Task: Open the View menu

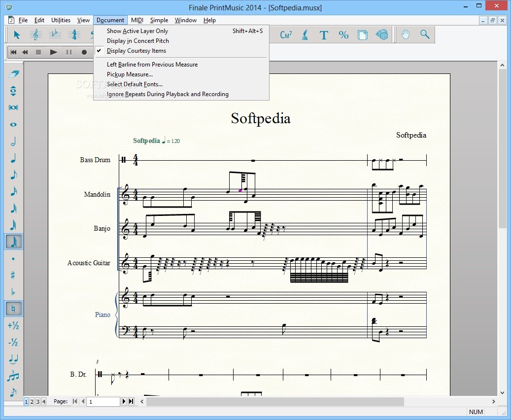Action: [83, 20]
